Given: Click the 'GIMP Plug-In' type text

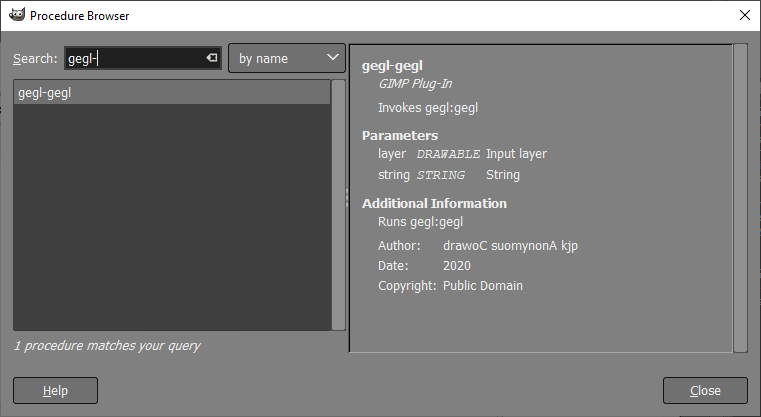Looking at the screenshot, I should (x=415, y=83).
